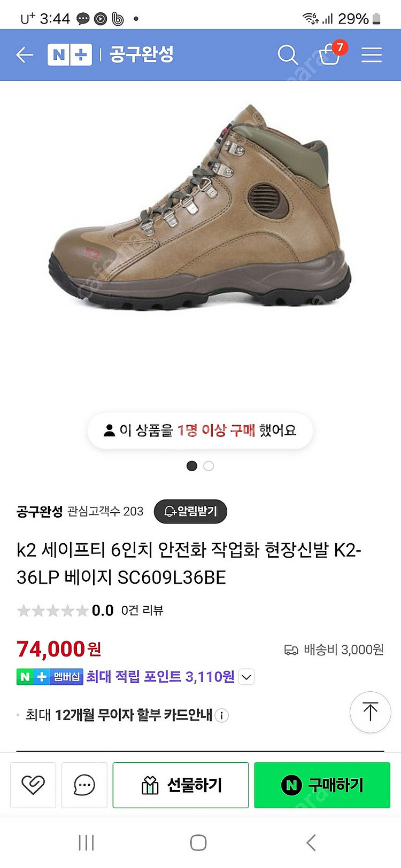401x868 pixels.
Task: Tap the 선물하기 gift button
Action: 181,785
